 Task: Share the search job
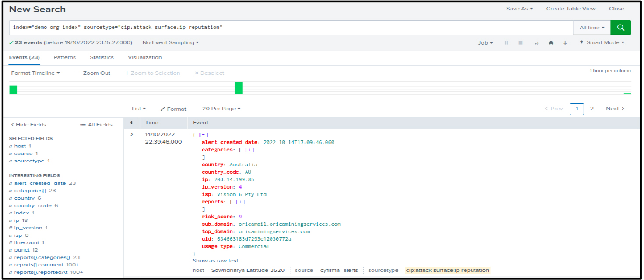tap(536, 43)
